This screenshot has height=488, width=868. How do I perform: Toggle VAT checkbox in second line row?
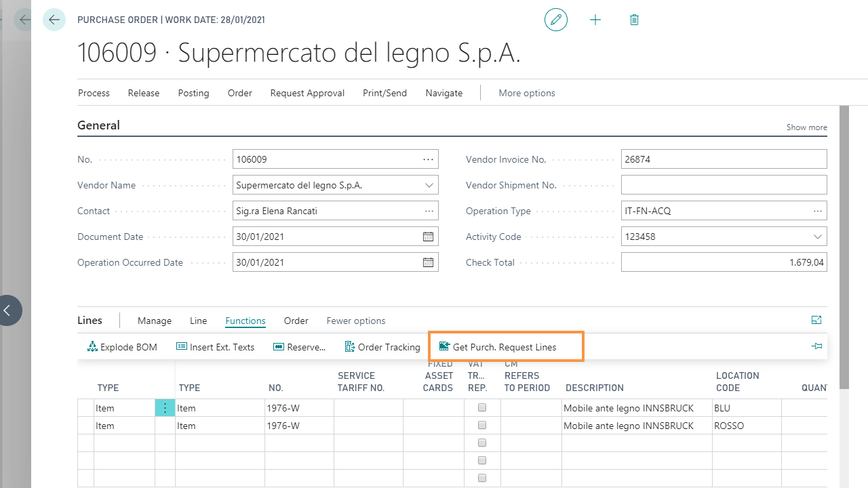coord(482,426)
